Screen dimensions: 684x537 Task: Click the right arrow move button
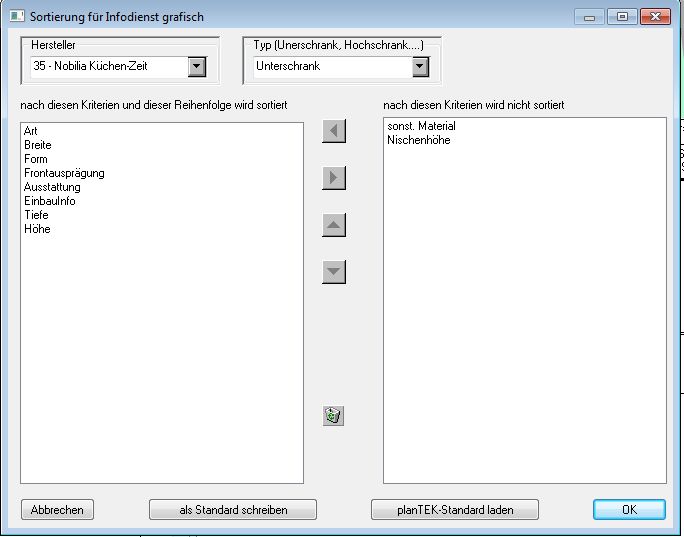[x=334, y=178]
